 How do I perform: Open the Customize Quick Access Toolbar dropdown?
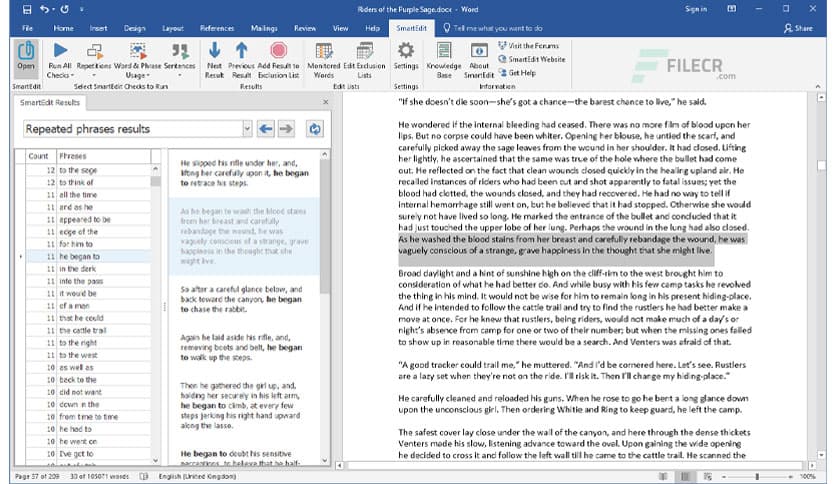coord(82,9)
